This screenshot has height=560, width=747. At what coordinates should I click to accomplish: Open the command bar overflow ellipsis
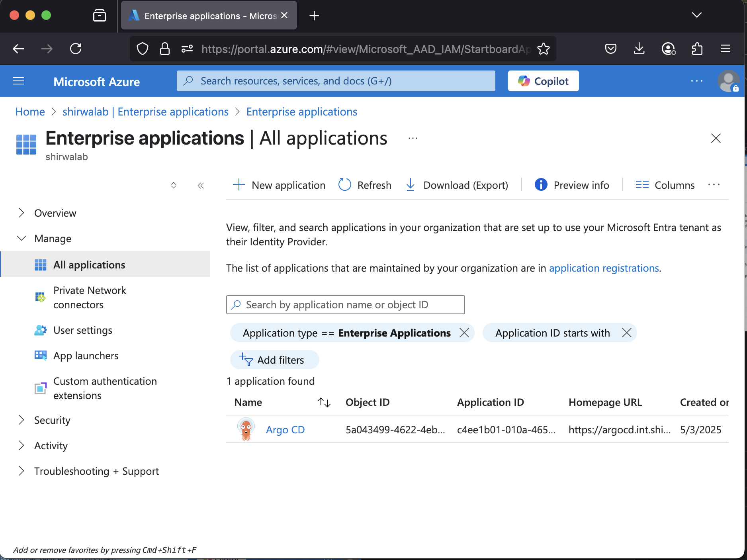tap(714, 185)
